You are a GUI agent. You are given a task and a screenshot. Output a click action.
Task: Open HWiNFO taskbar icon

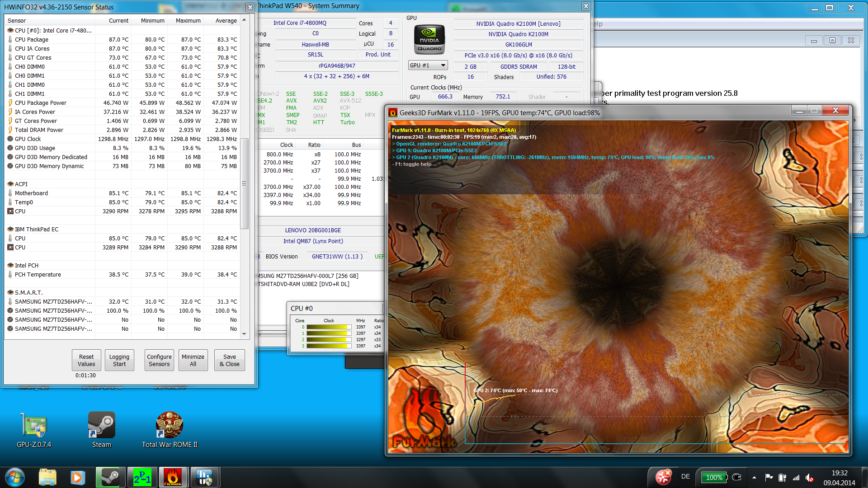pos(204,477)
